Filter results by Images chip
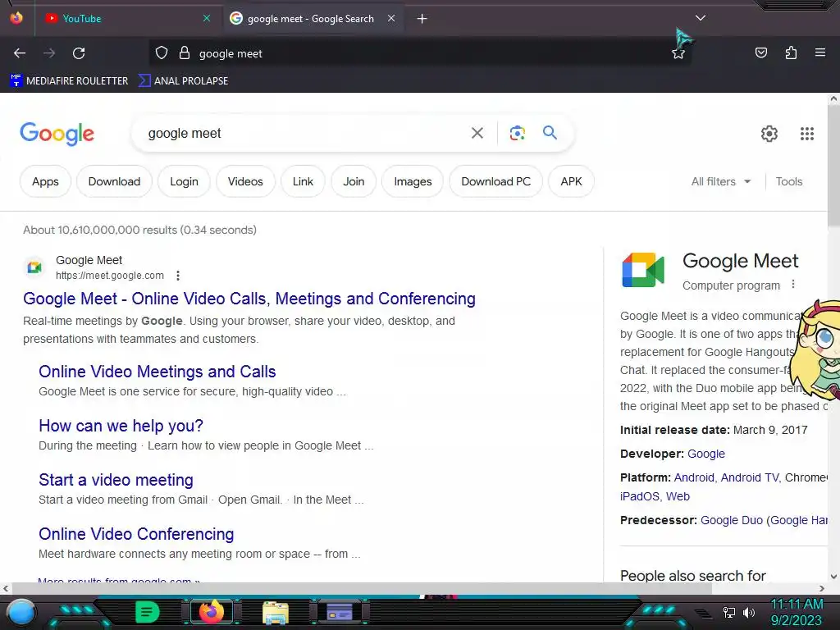This screenshot has width=840, height=630. click(413, 181)
